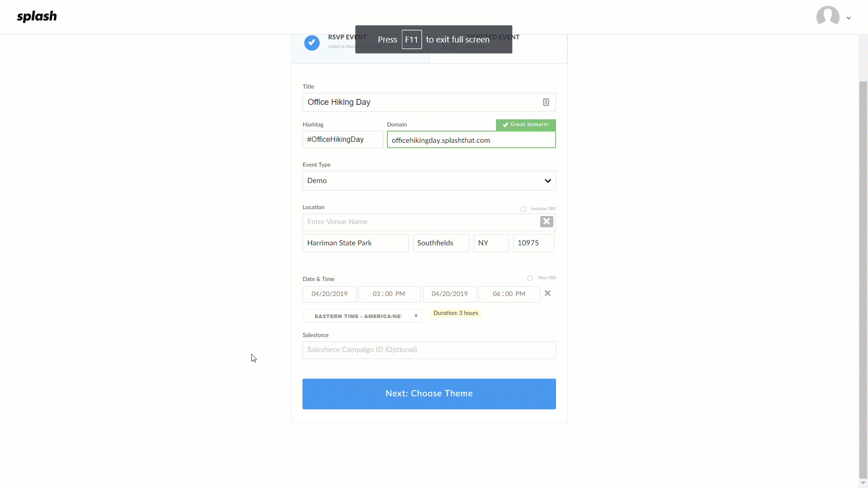Click the Duration: 3 hours label
The width and height of the screenshot is (868, 488).
click(x=456, y=313)
